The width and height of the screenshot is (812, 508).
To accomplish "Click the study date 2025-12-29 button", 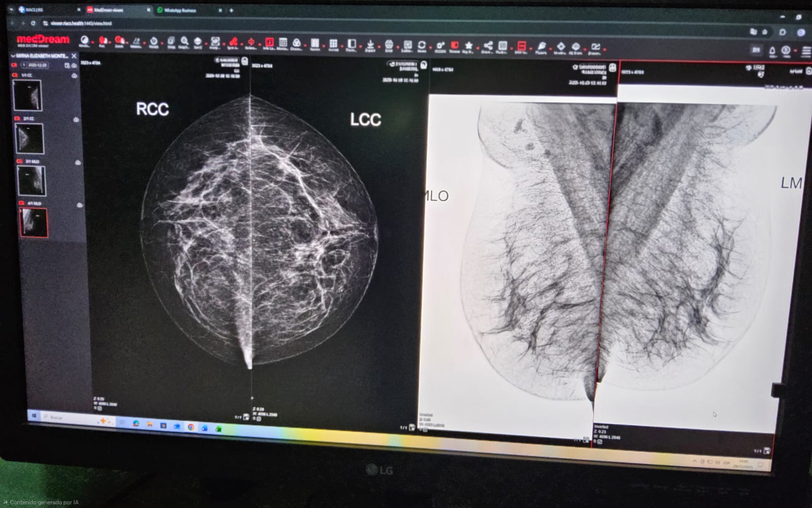I will click(x=38, y=66).
